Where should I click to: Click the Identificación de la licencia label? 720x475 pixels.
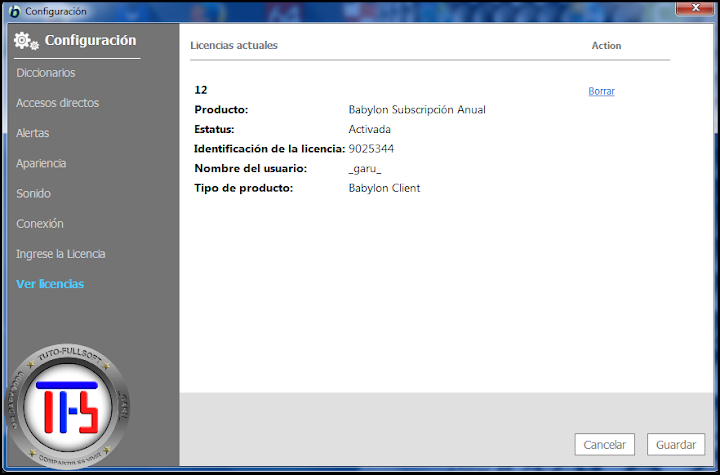point(270,149)
